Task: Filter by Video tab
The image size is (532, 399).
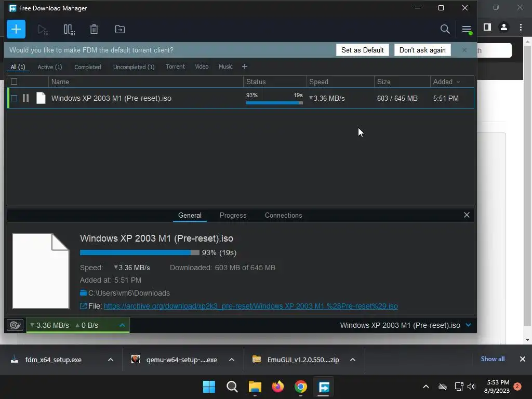Action: 202,66
